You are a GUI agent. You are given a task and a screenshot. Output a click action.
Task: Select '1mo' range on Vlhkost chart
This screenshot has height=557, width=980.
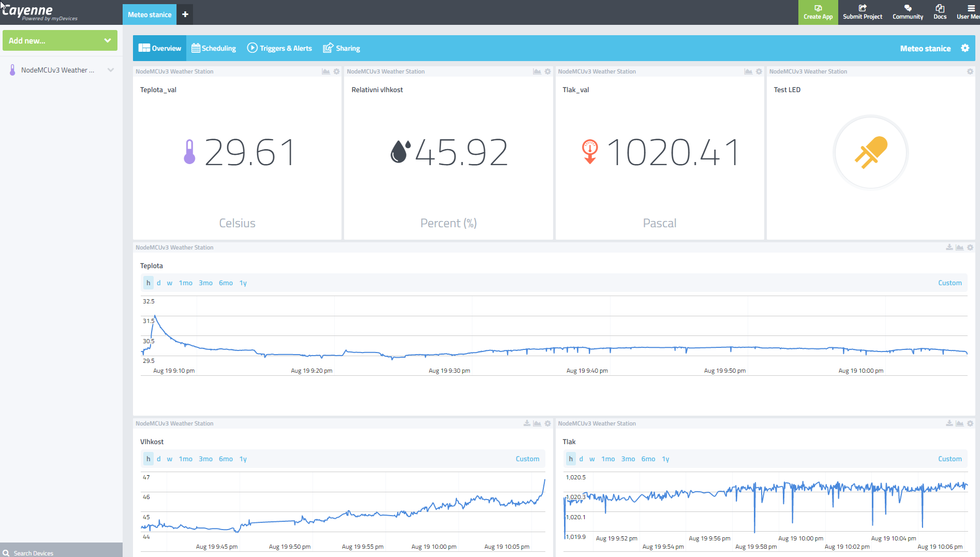pyautogui.click(x=185, y=459)
